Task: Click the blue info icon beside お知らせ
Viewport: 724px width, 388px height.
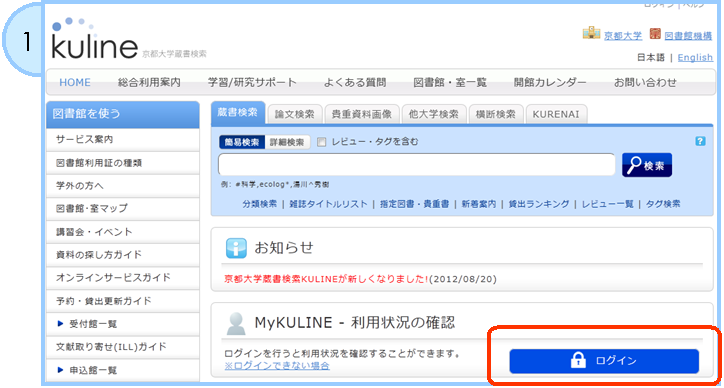Action: pos(236,248)
